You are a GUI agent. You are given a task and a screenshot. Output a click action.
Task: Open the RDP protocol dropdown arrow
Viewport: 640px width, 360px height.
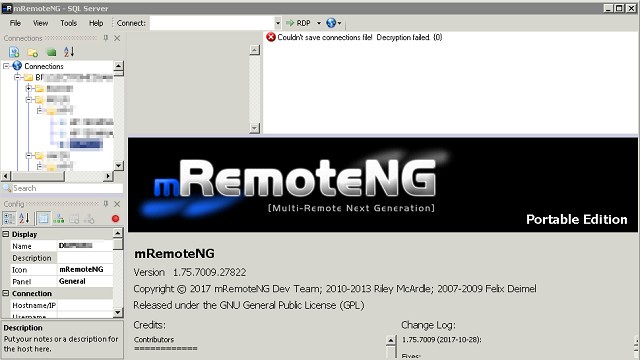[319, 23]
